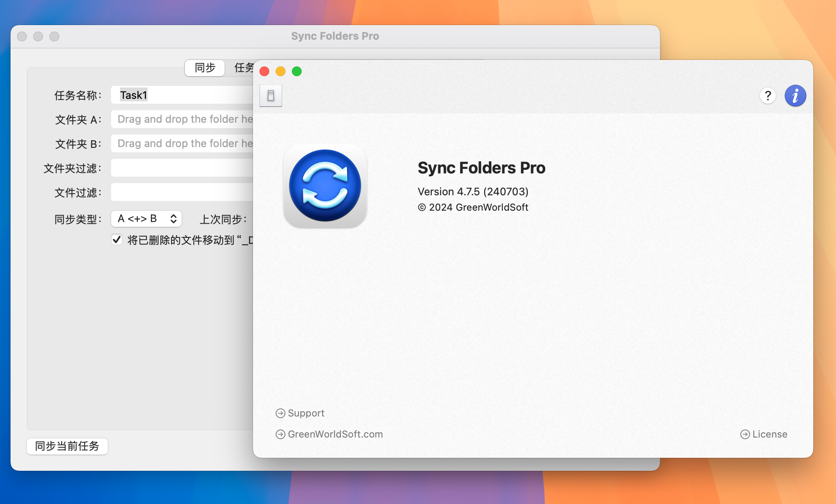
Task: Click the 任务名称 label
Action: (78, 95)
